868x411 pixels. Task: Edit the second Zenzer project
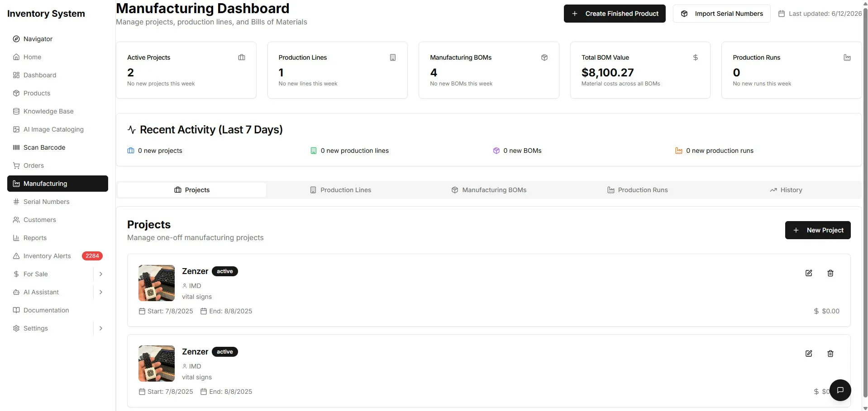(x=809, y=354)
